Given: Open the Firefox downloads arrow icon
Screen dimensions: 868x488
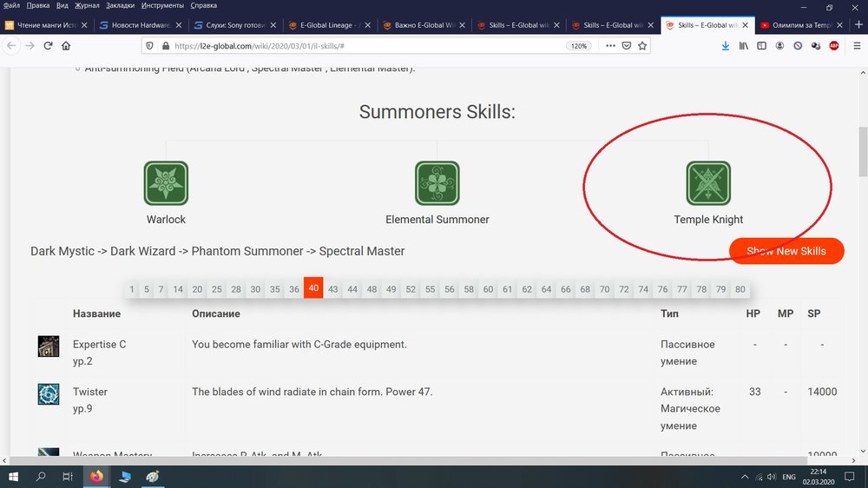Looking at the screenshot, I should point(726,45).
